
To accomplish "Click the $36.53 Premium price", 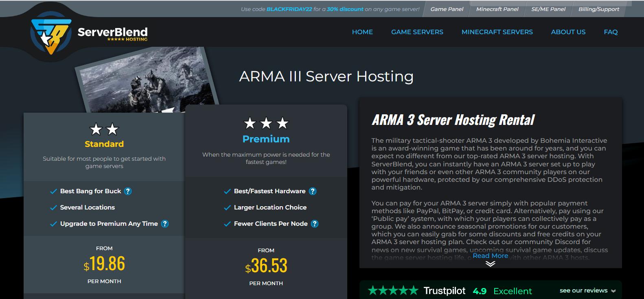I will [x=266, y=266].
